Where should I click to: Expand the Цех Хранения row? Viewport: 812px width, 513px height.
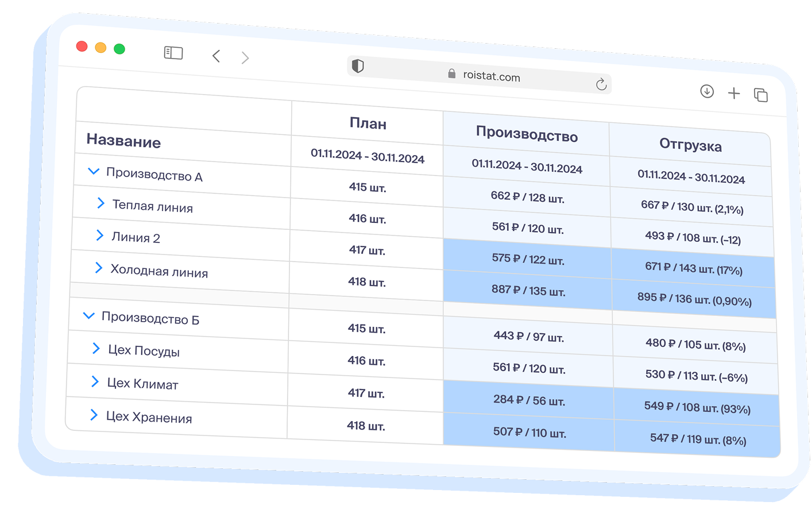(x=94, y=415)
